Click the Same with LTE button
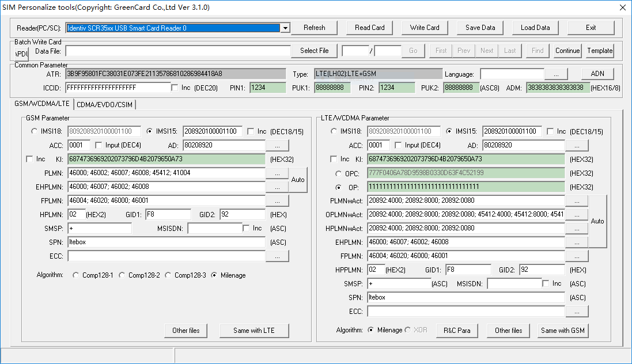Screen dimensions: 632x364 (254, 331)
